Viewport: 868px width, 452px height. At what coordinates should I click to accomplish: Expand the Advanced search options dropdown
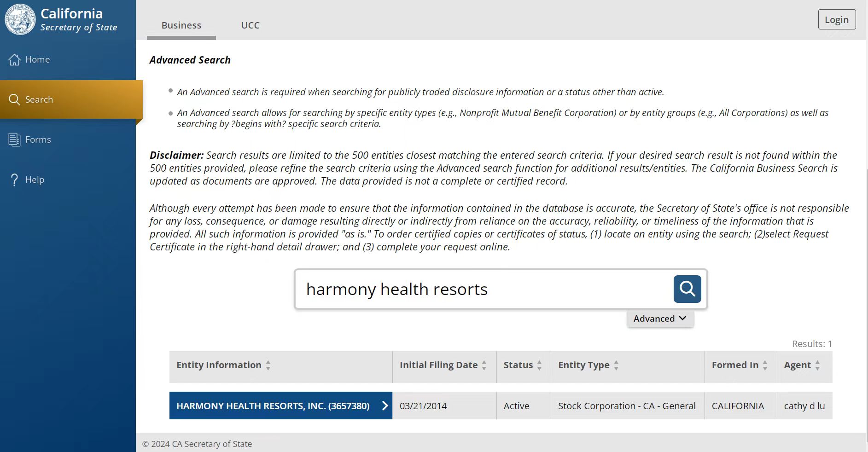(660, 319)
